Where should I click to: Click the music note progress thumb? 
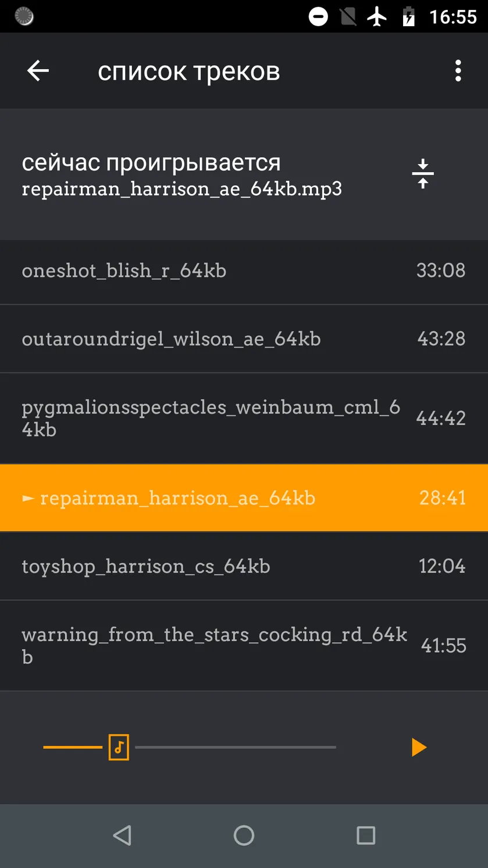tap(119, 747)
